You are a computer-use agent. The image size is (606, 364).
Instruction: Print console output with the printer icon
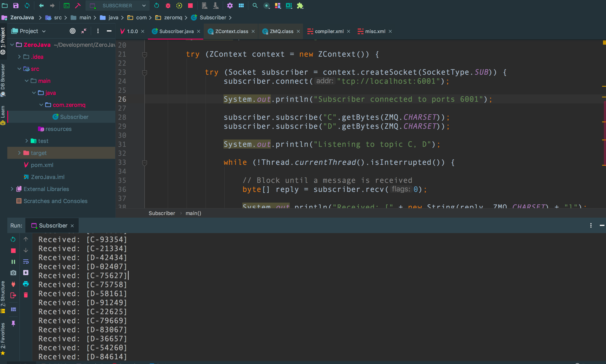pos(26,284)
